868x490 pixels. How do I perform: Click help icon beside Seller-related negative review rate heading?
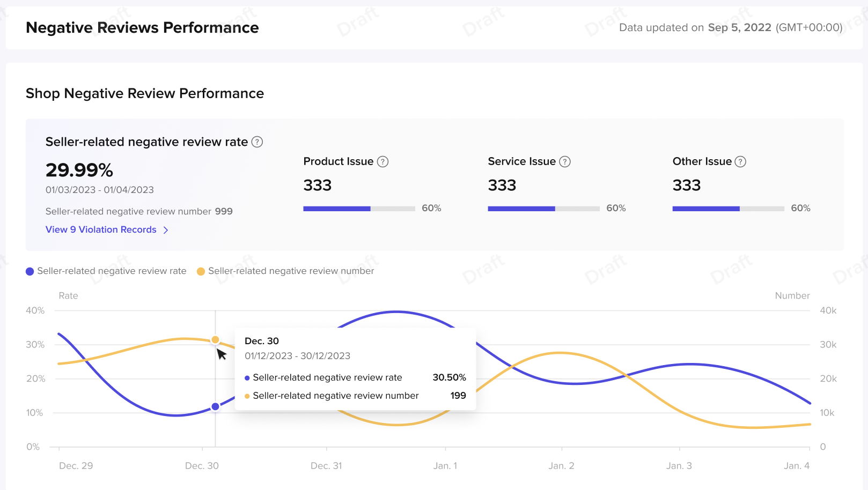(258, 142)
